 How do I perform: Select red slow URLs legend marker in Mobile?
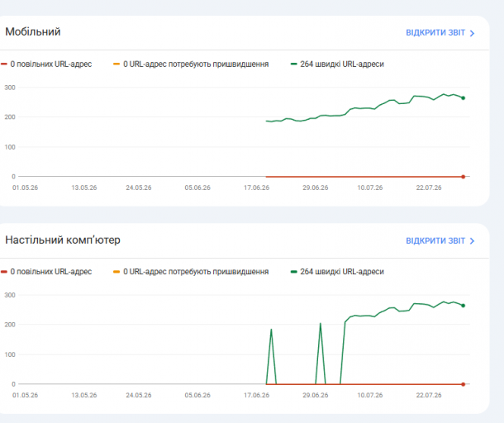coord(4,64)
